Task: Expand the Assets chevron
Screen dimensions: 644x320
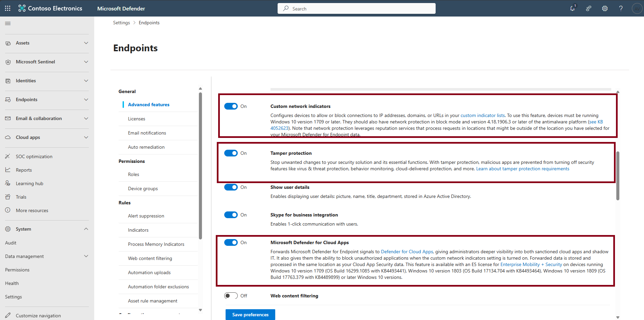Action: click(x=86, y=43)
